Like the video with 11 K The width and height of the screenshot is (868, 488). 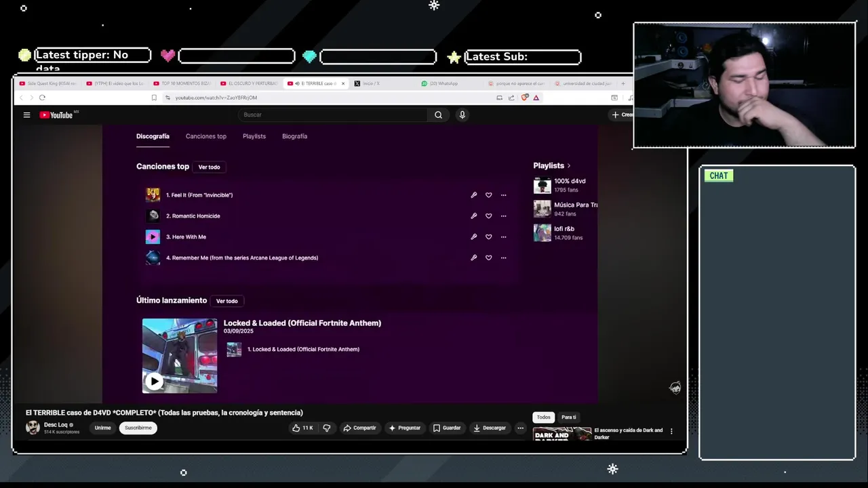point(302,428)
